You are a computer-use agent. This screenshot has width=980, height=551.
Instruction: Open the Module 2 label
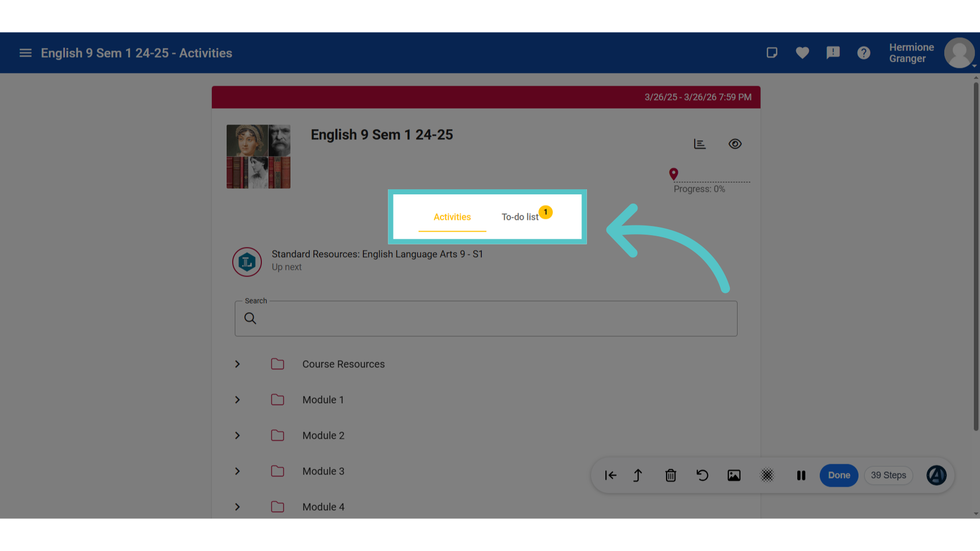click(324, 436)
